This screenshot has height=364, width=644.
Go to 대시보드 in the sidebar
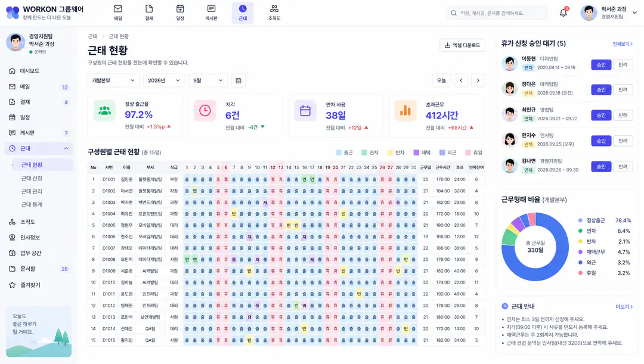click(x=39, y=71)
